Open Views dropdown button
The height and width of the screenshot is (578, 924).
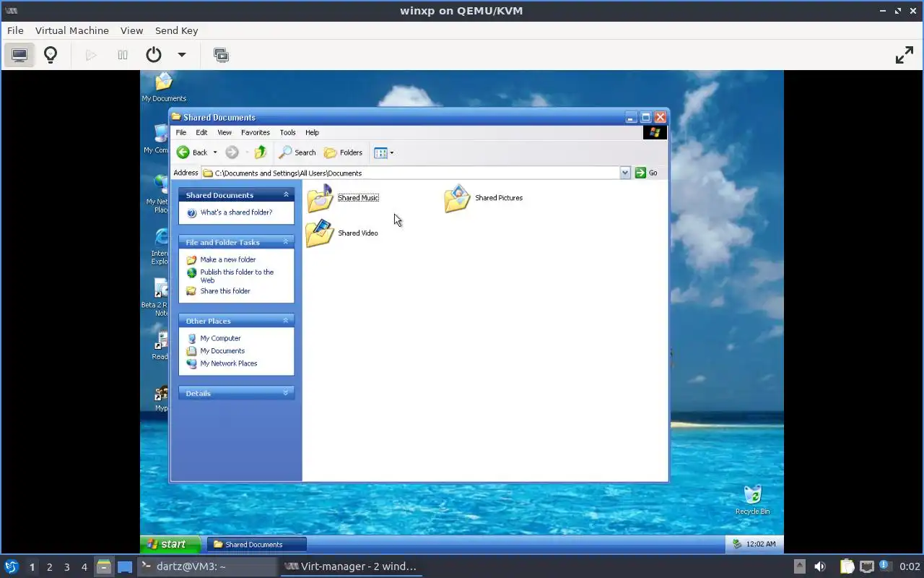[x=384, y=152]
